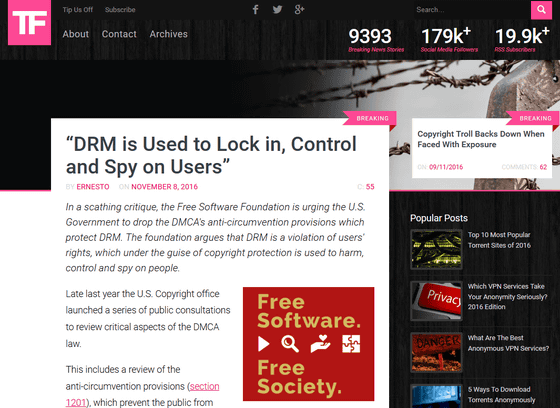This screenshot has height=408, width=560.
Task: Open the blue thumbnail beside 5 Ways post
Action: point(436,396)
